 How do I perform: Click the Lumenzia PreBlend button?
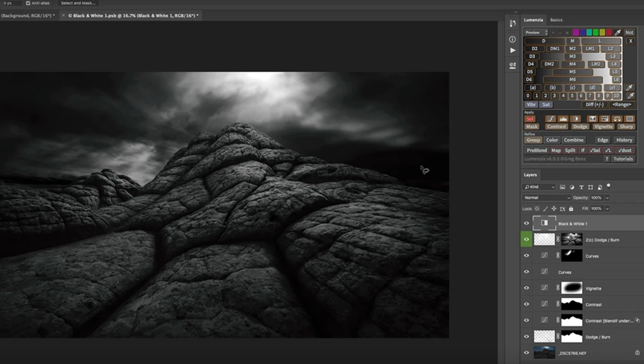536,150
